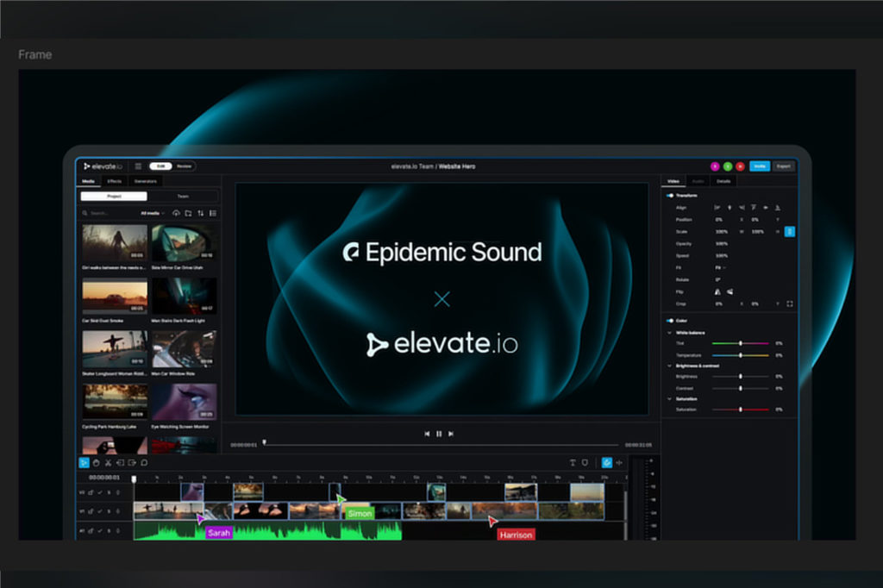Flip the clip vertically
This screenshot has width=883, height=588.
click(x=730, y=291)
